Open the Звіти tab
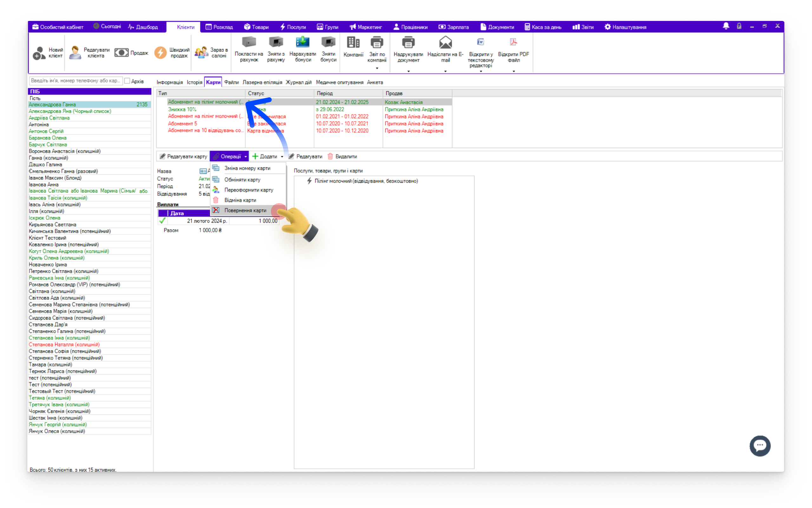 coord(583,27)
